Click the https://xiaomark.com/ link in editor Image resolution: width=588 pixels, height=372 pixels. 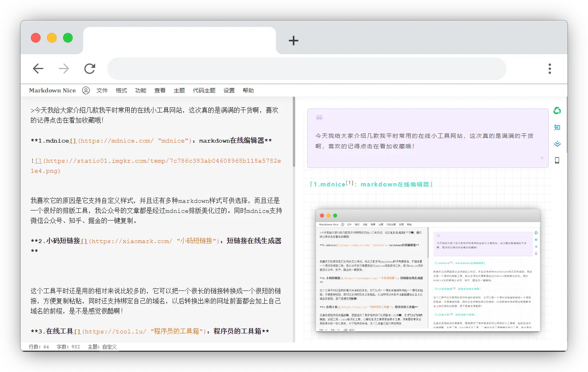(x=131, y=241)
